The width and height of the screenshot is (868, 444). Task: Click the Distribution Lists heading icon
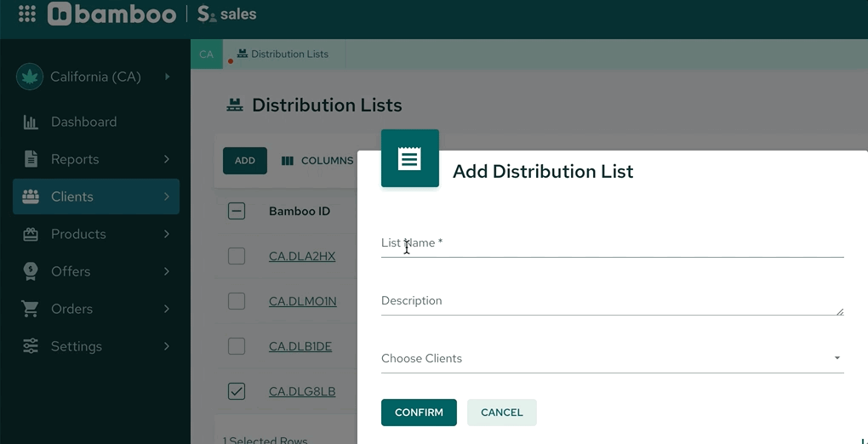tap(235, 105)
